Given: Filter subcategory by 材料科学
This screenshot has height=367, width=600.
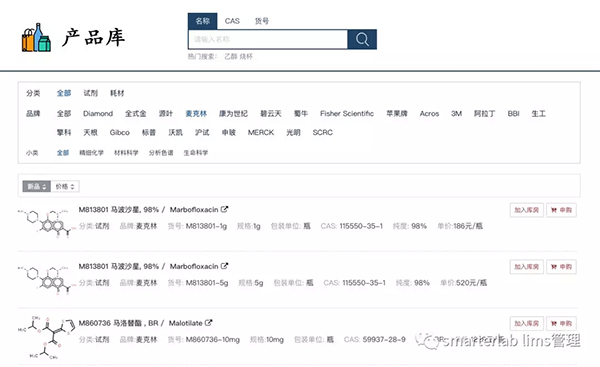Looking at the screenshot, I should [x=126, y=153].
